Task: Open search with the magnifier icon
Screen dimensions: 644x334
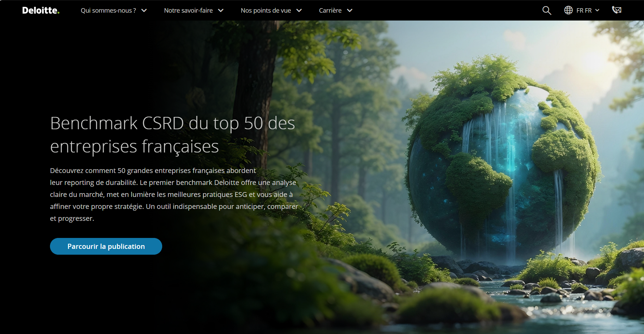Action: [546, 11]
